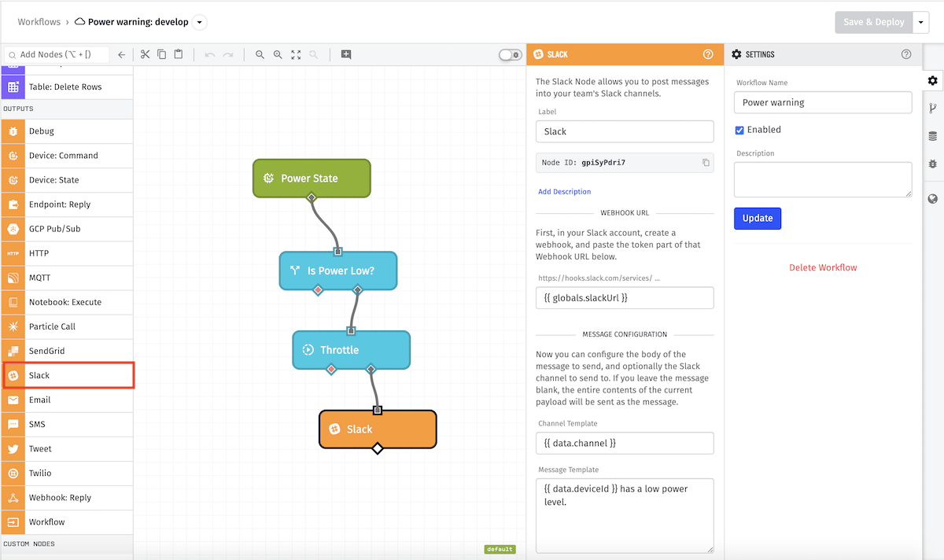Select the orange Slack node on canvas
944x560 pixels.
click(378, 429)
